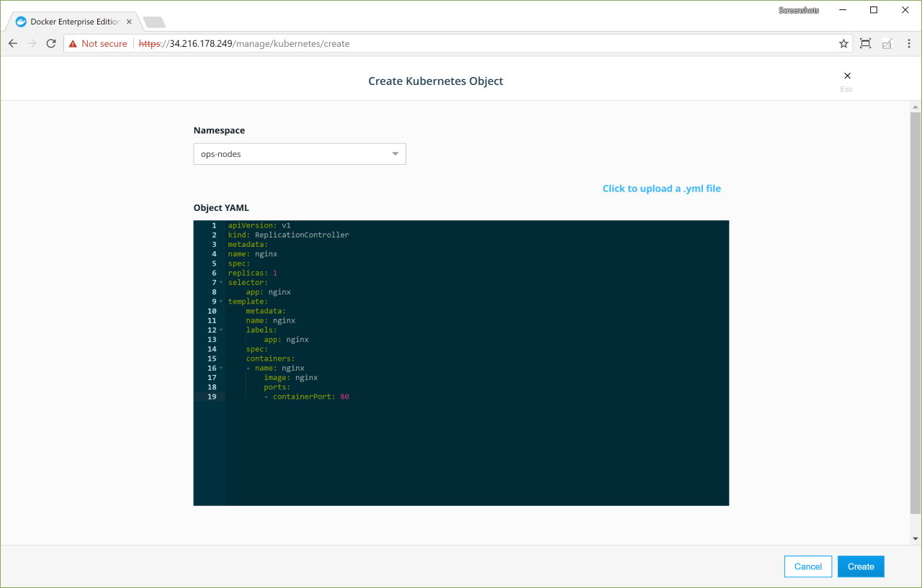Close the Docker Enterprise Edition tab
The image size is (922, 588).
[x=128, y=22]
